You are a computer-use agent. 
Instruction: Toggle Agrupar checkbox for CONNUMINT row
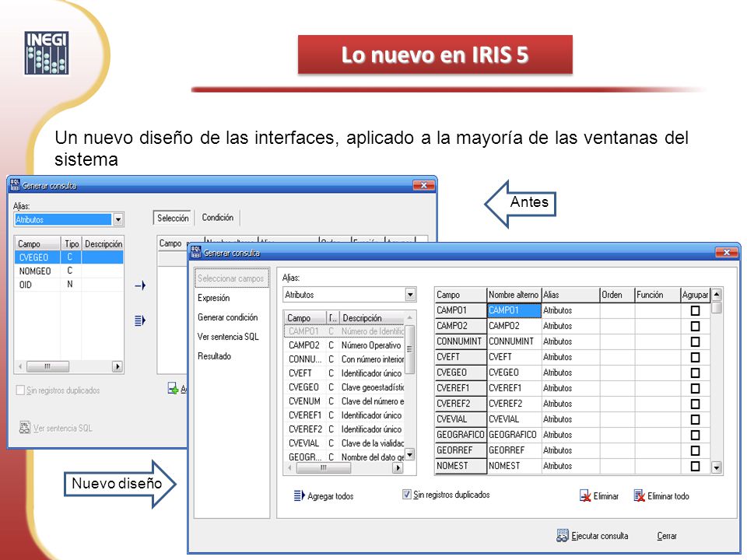pos(695,342)
